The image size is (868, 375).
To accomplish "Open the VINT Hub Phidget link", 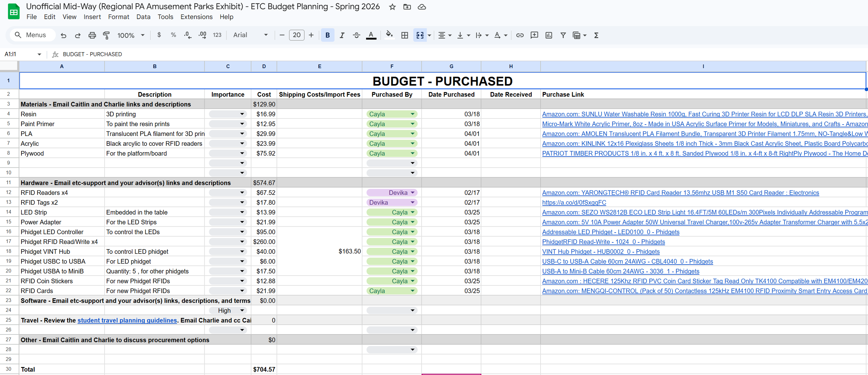I will 601,252.
